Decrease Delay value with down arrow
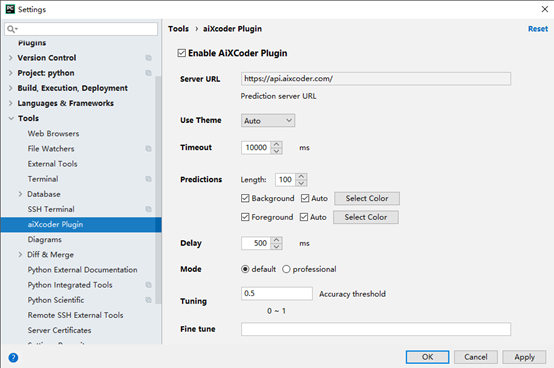Viewport: 554px width, 368px height. tap(277, 247)
